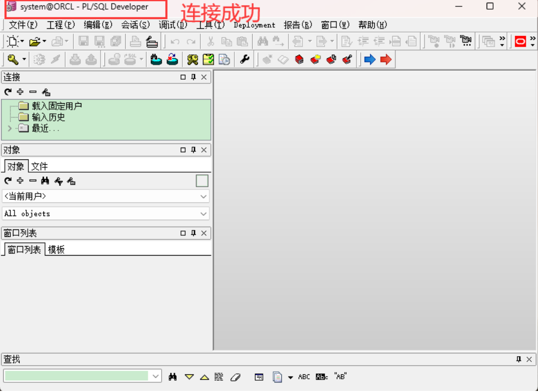Select the 载入固定用户 folder
This screenshot has width=538, height=392.
point(56,106)
